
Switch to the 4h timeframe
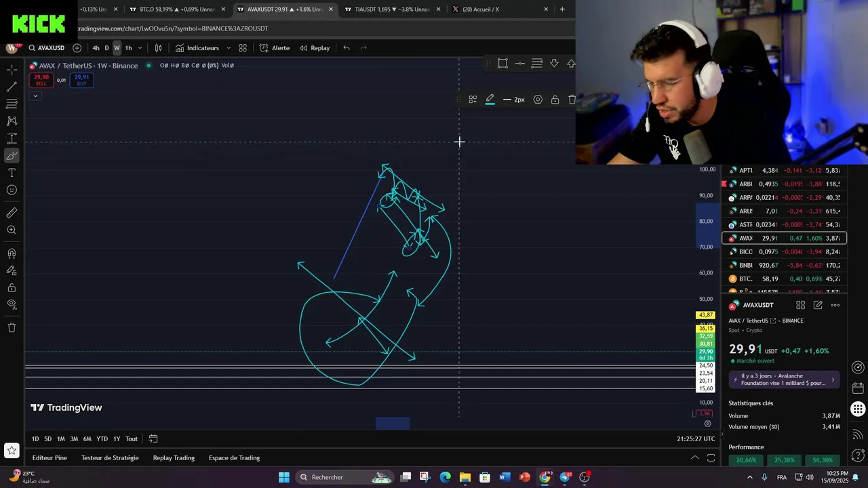[96, 48]
